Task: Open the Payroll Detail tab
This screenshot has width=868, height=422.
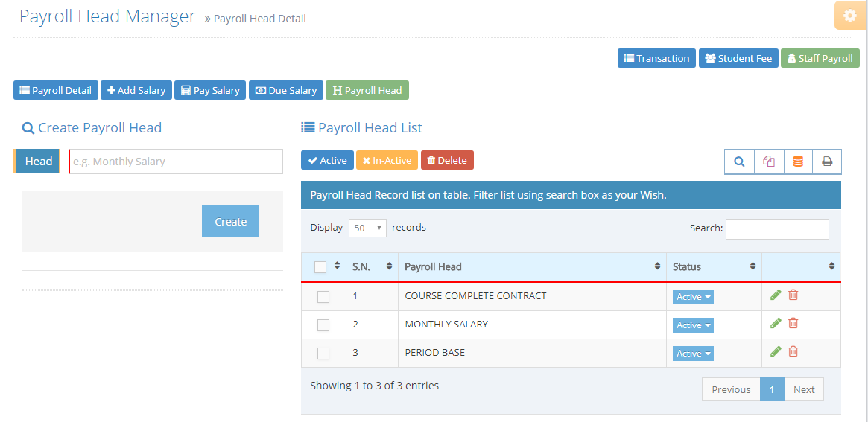Action: click(56, 90)
